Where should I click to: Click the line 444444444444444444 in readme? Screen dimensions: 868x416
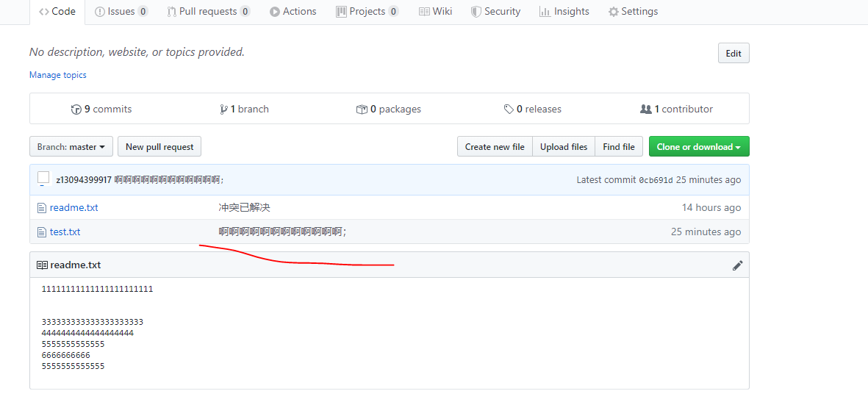[x=87, y=333]
